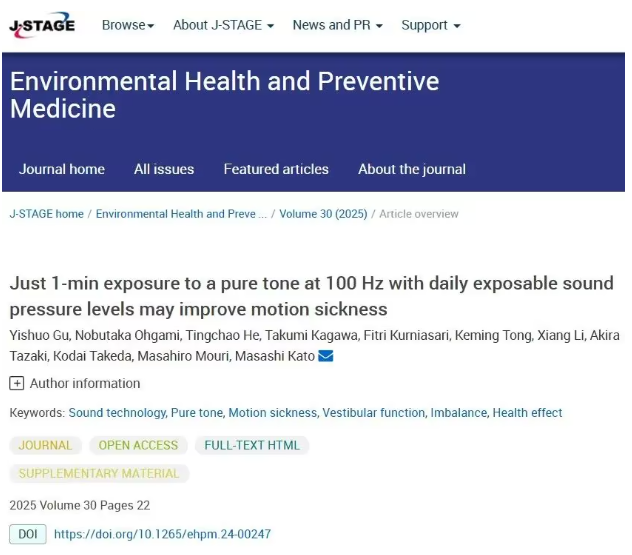The width and height of the screenshot is (632, 555).
Task: Expand the Author information plus icon
Action: point(17,383)
